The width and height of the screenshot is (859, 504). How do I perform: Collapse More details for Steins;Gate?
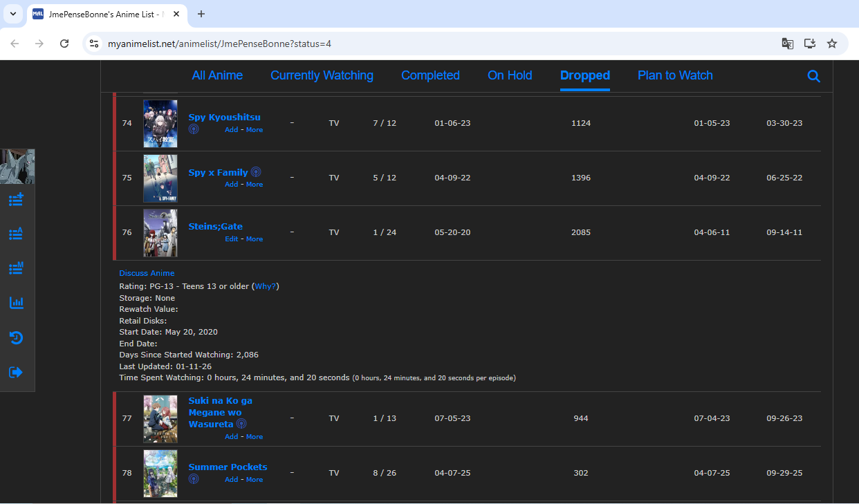pos(255,239)
